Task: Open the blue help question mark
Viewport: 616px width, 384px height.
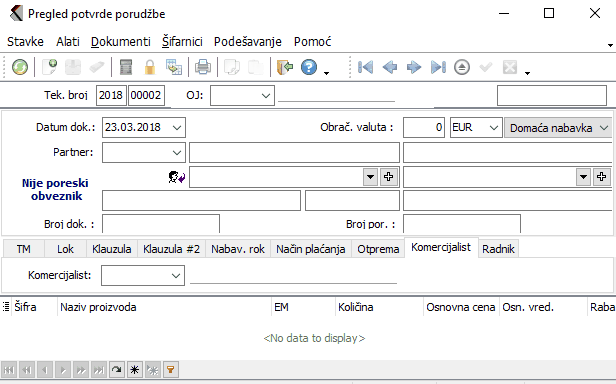Action: pos(309,67)
